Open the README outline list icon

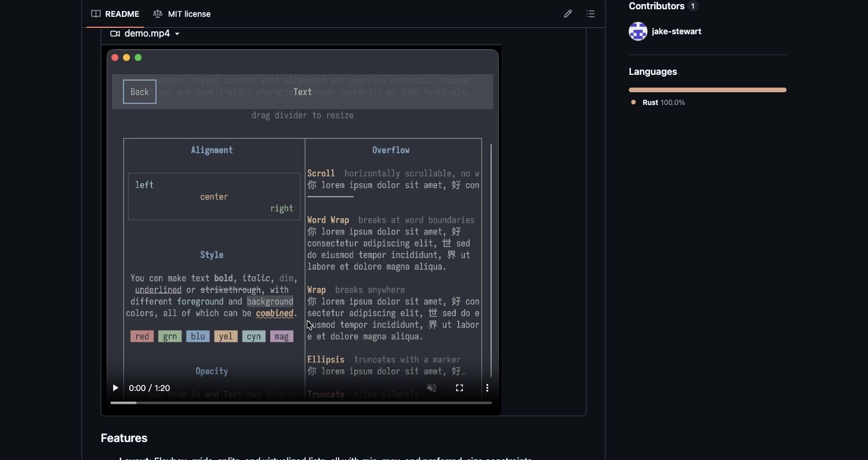pos(590,14)
